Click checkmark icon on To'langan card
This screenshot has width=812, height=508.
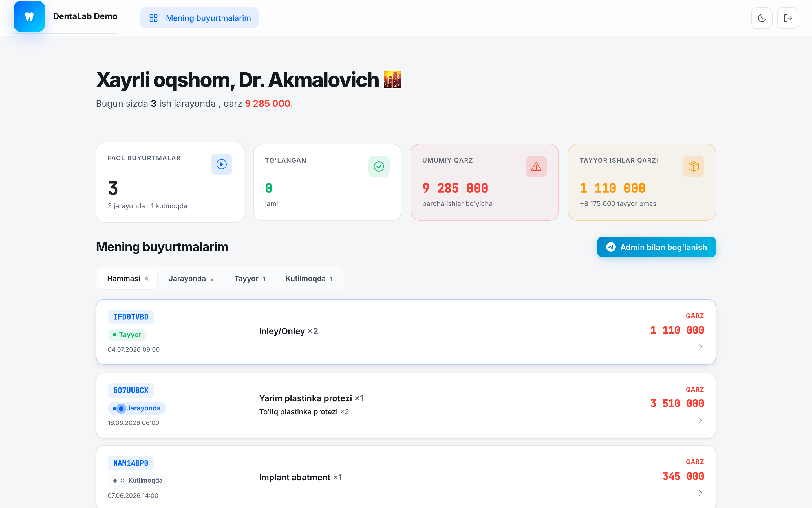[379, 167]
